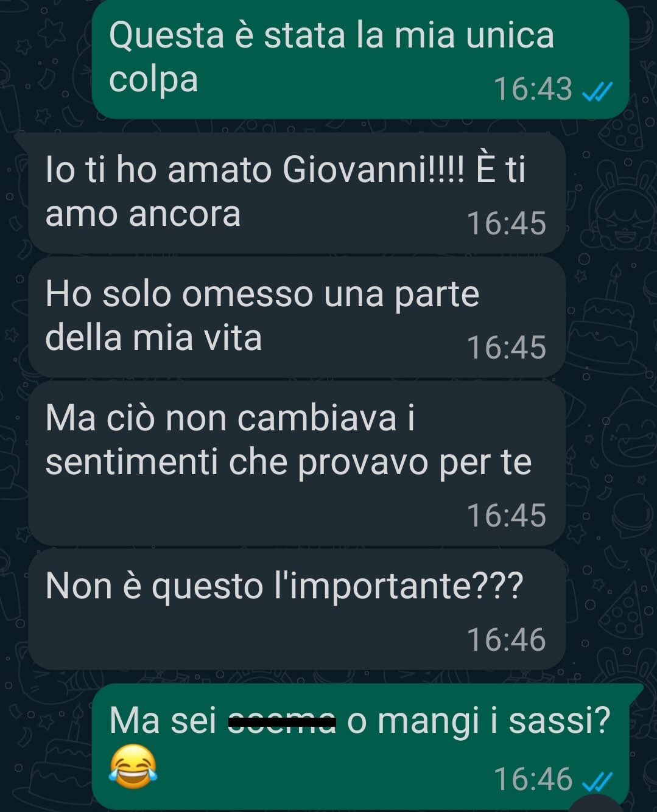The image size is (657, 812).
Task: Tap the 16:45 timestamp under "amo ancora"
Action: 507,223
